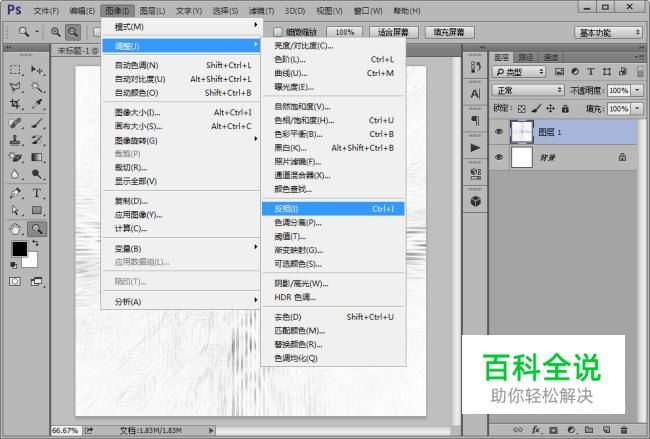Choose 去色(D) in the submenu

point(333,317)
